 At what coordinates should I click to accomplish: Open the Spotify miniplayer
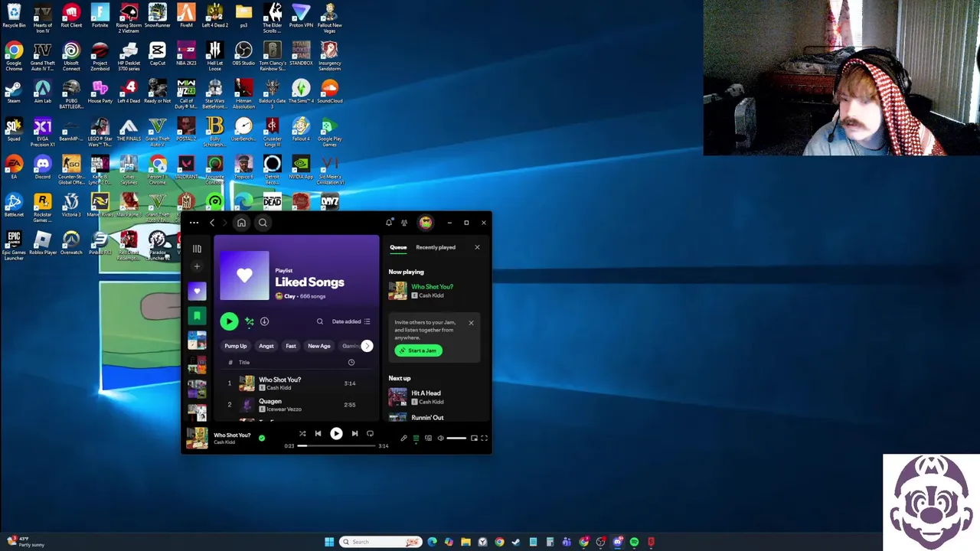(x=474, y=439)
